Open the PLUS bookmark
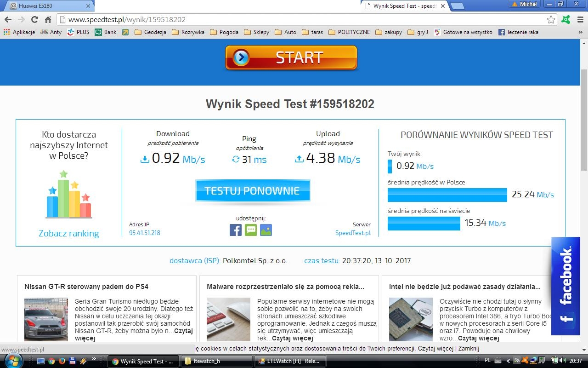The height and width of the screenshot is (368, 588). pyautogui.click(x=78, y=32)
